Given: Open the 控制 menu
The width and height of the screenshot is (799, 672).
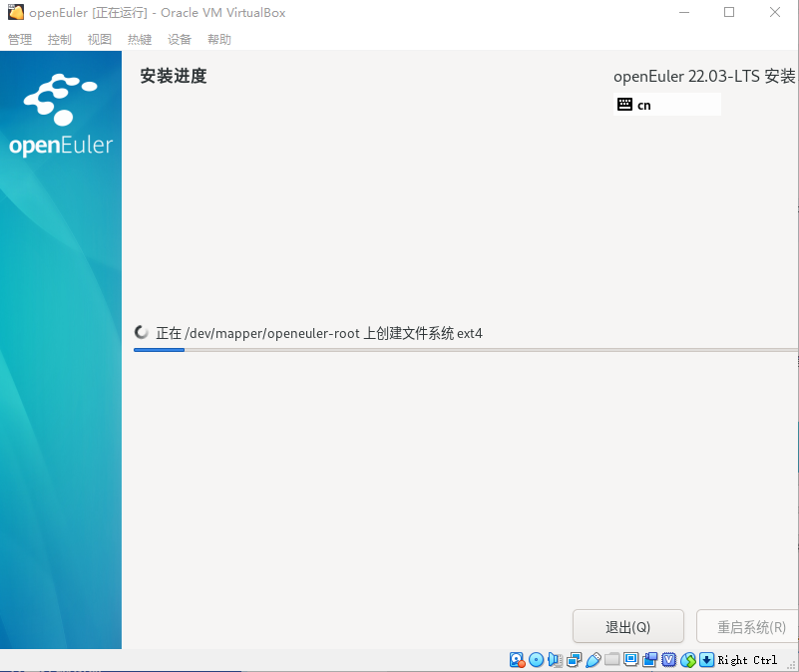Looking at the screenshot, I should 59,39.
